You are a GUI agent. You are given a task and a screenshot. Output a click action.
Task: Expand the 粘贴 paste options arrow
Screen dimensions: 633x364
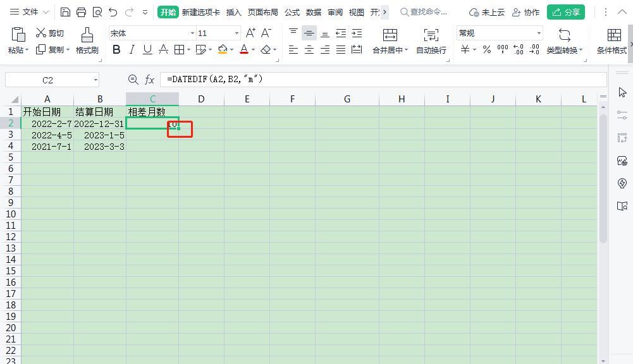[27, 50]
